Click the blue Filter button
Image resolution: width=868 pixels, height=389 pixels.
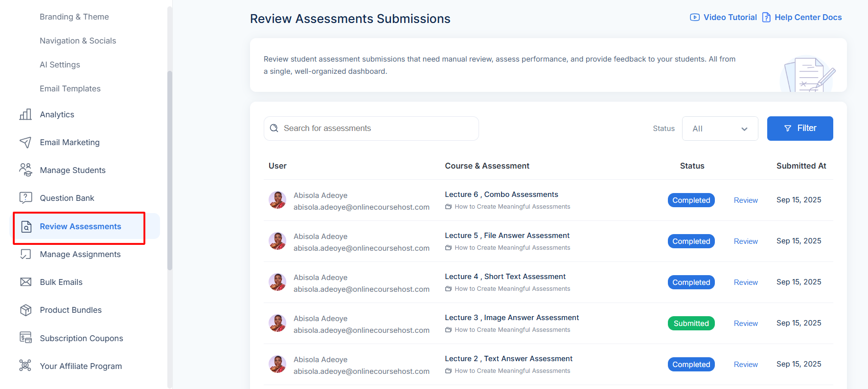point(799,129)
